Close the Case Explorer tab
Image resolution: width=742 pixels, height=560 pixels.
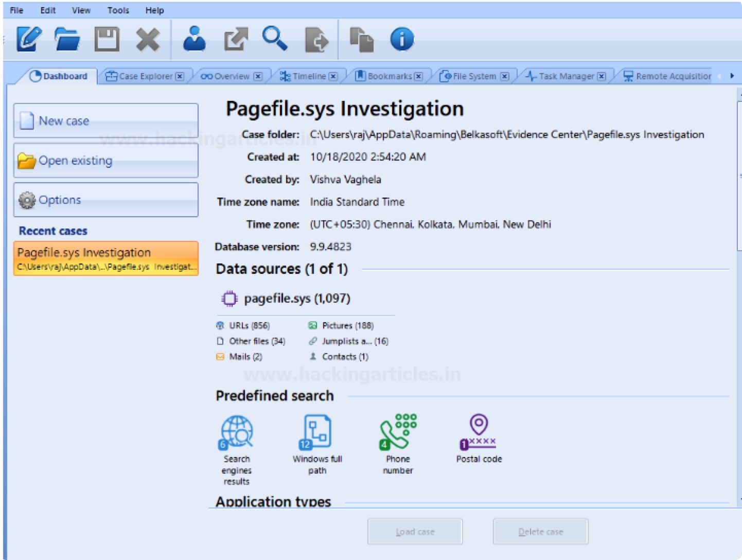click(x=180, y=76)
